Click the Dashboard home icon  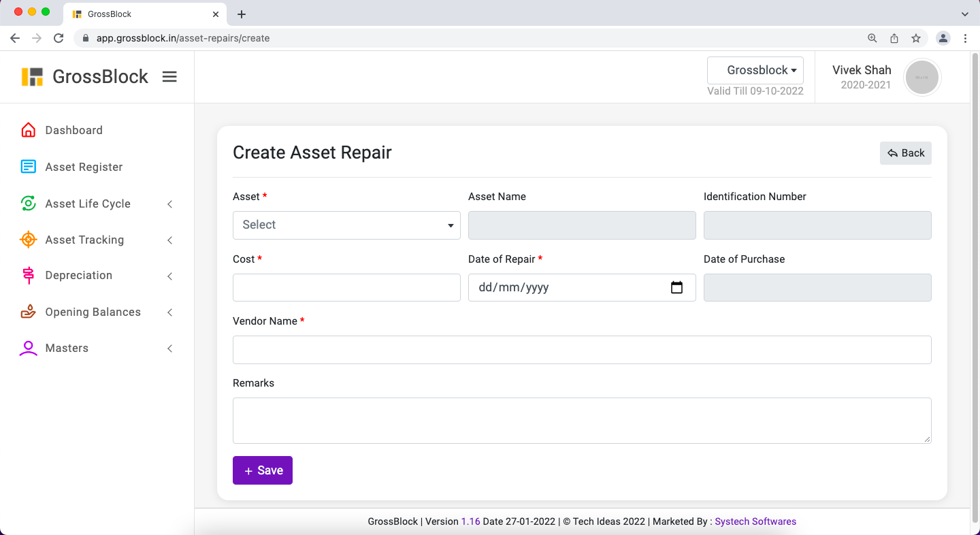tap(28, 130)
